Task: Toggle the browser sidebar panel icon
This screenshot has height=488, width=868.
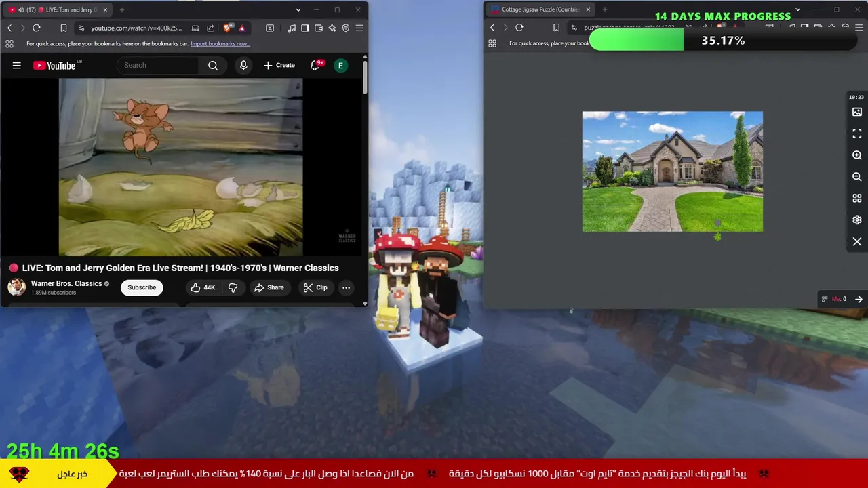Action: (x=305, y=28)
